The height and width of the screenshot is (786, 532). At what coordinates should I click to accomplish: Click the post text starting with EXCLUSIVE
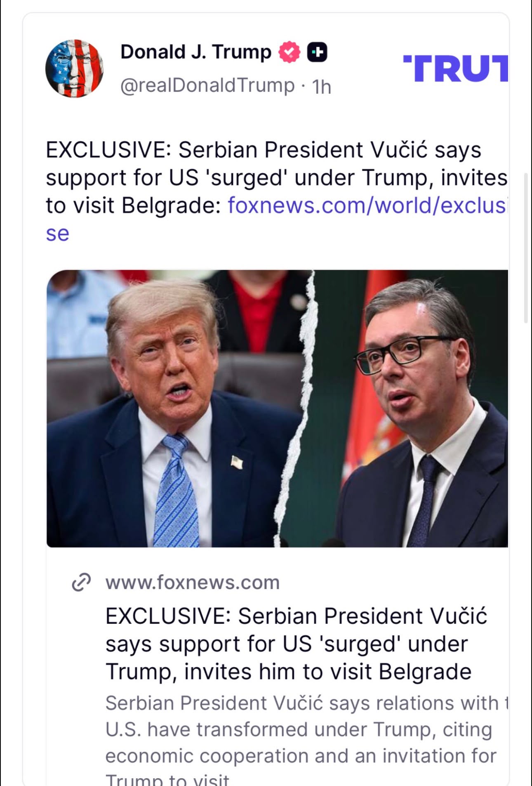coord(276,177)
